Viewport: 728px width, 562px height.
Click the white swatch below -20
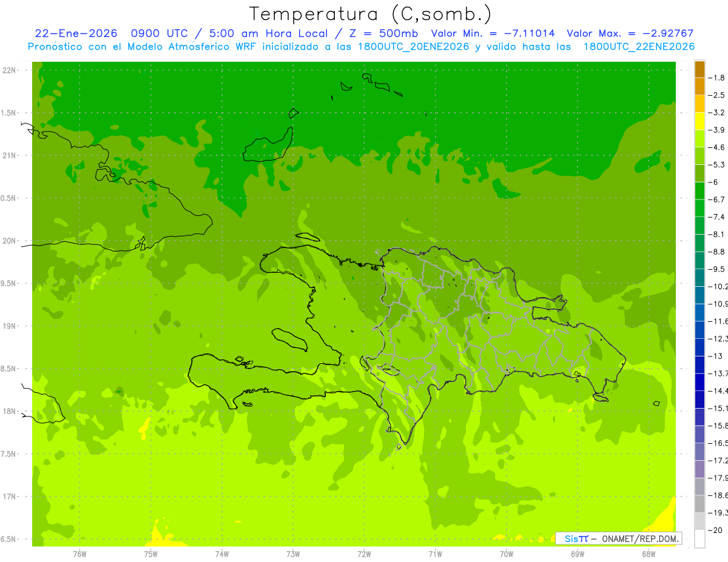pyautogui.click(x=700, y=538)
